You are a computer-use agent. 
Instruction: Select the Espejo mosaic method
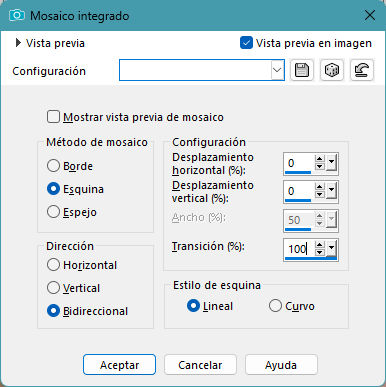[53, 212]
